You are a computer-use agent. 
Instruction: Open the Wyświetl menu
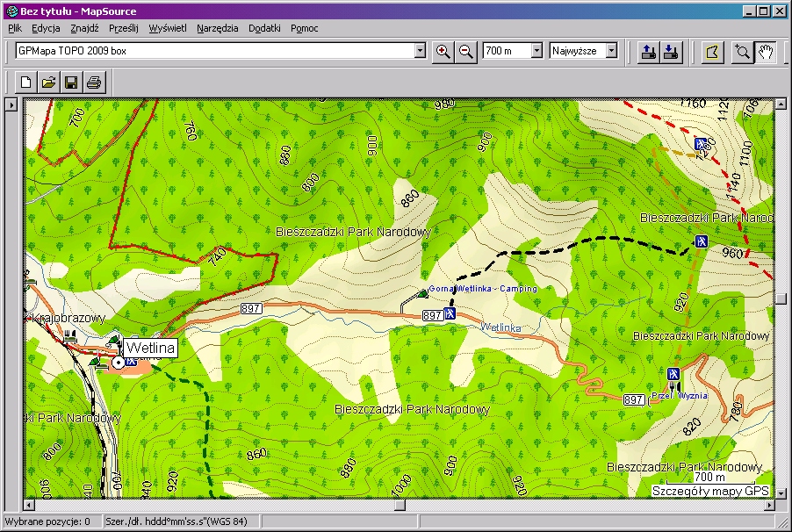[x=168, y=28]
